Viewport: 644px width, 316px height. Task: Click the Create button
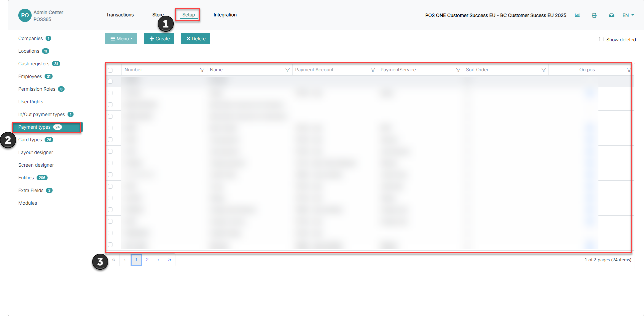159,39
